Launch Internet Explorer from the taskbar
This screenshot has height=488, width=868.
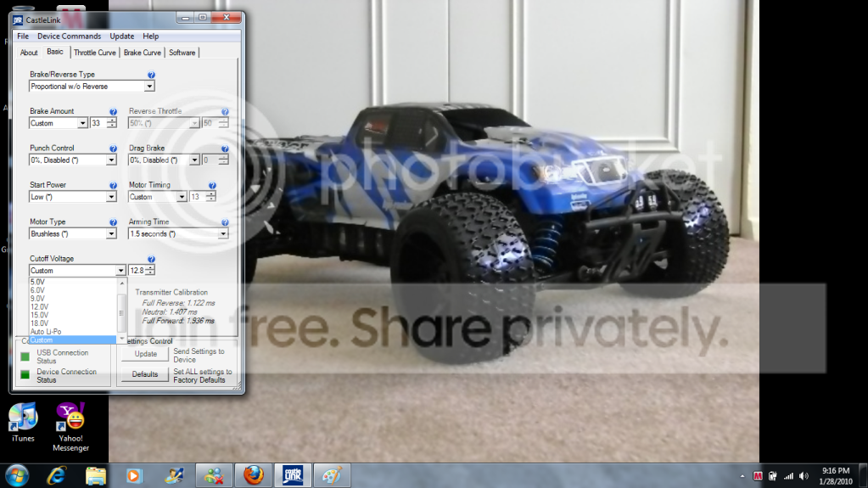(x=57, y=476)
